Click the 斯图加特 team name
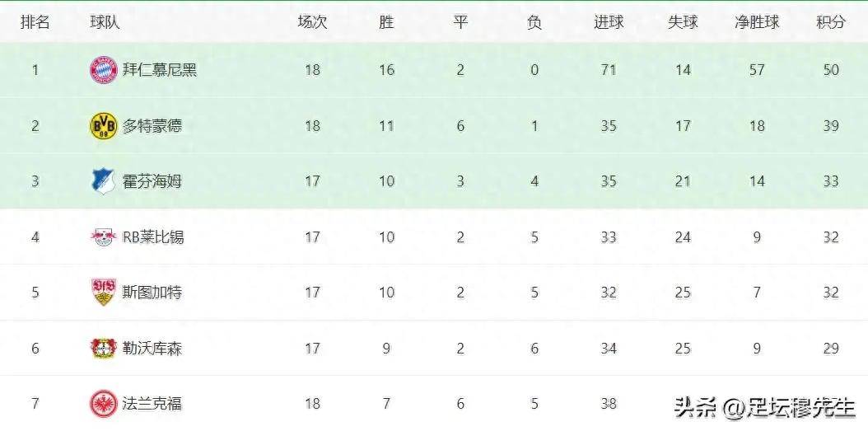The width and height of the screenshot is (868, 431). click(x=152, y=293)
